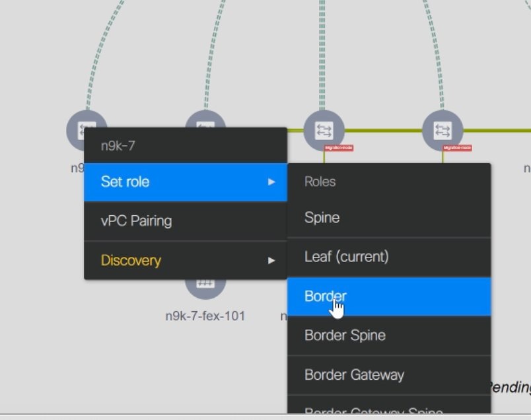Select the fourth switch node with migration-mode badge
Viewport: 531px width, 420px height.
coord(442,130)
